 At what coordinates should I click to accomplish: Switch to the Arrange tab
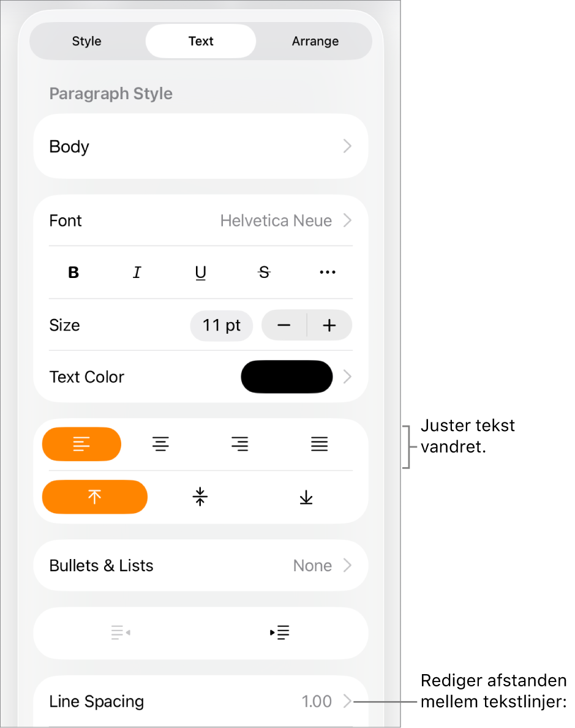[x=315, y=41]
